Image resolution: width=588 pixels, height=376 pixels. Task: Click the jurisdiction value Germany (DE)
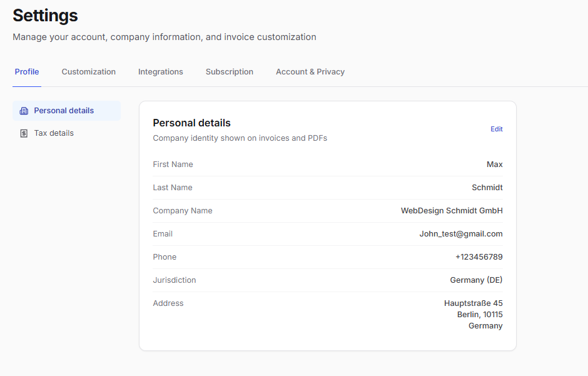[x=476, y=280]
